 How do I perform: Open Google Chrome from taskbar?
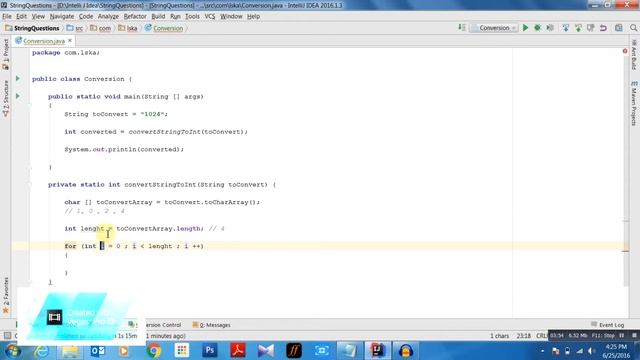pyautogui.click(x=154, y=351)
